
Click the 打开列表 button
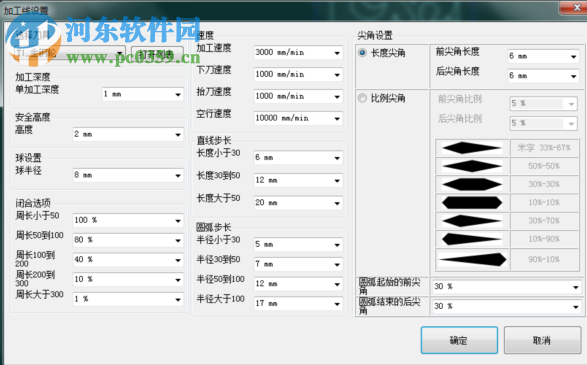(x=157, y=54)
